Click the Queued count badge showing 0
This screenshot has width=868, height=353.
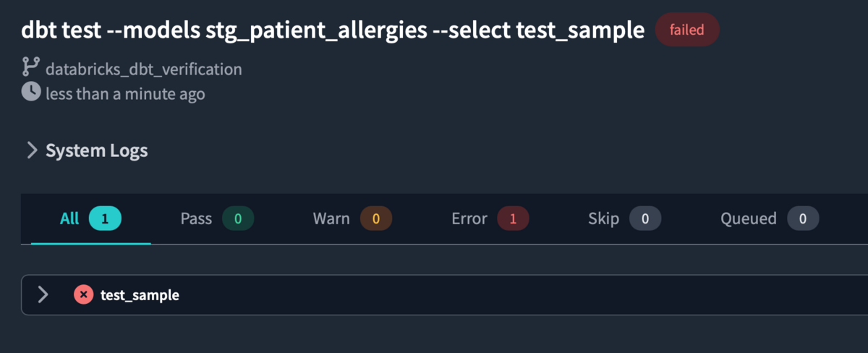[x=803, y=218]
